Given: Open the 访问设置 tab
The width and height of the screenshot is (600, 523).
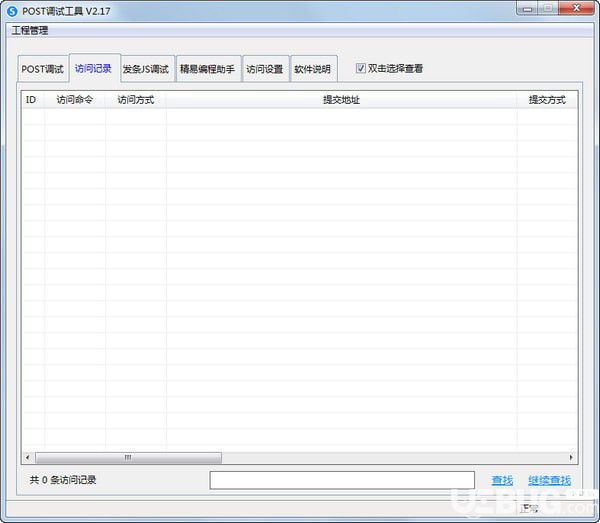Looking at the screenshot, I should coord(265,69).
